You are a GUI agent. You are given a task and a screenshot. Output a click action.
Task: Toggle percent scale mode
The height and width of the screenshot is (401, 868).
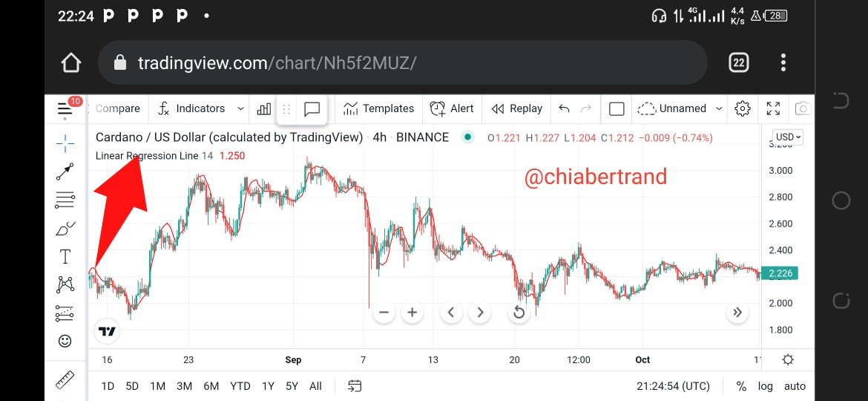coord(741,386)
